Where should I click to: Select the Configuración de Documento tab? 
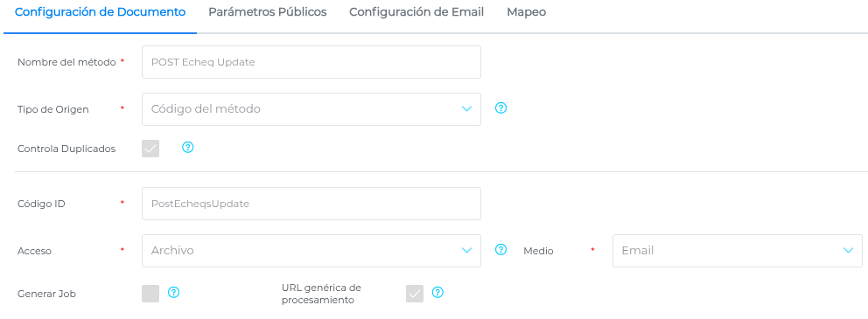click(101, 12)
